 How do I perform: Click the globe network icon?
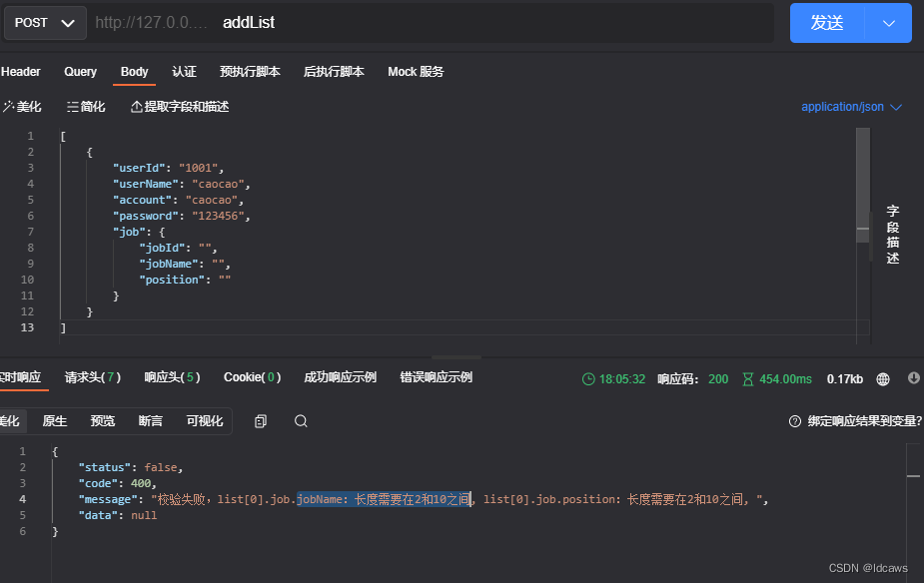click(883, 379)
